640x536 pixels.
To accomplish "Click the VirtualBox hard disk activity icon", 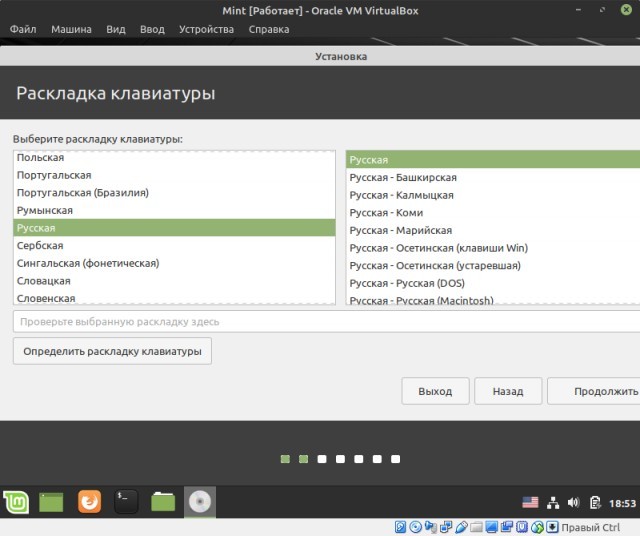I will point(400,527).
